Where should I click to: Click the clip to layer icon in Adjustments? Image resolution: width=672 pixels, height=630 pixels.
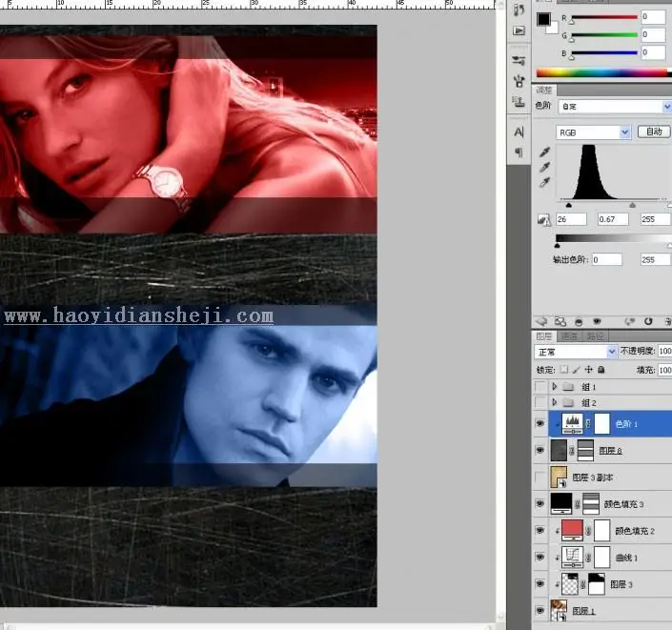[579, 321]
